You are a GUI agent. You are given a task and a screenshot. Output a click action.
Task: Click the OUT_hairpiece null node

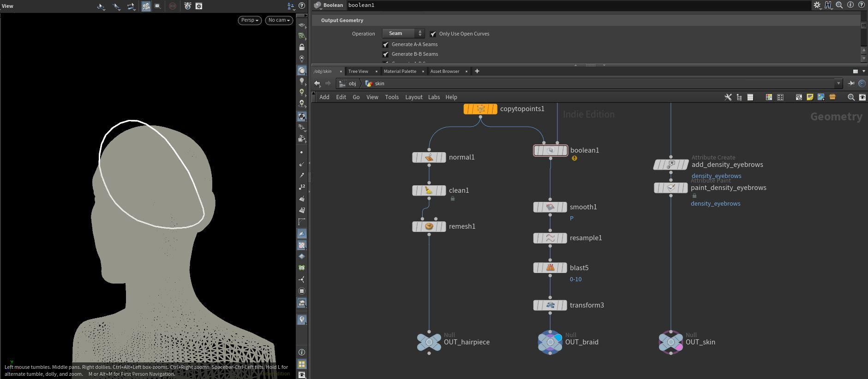(429, 342)
